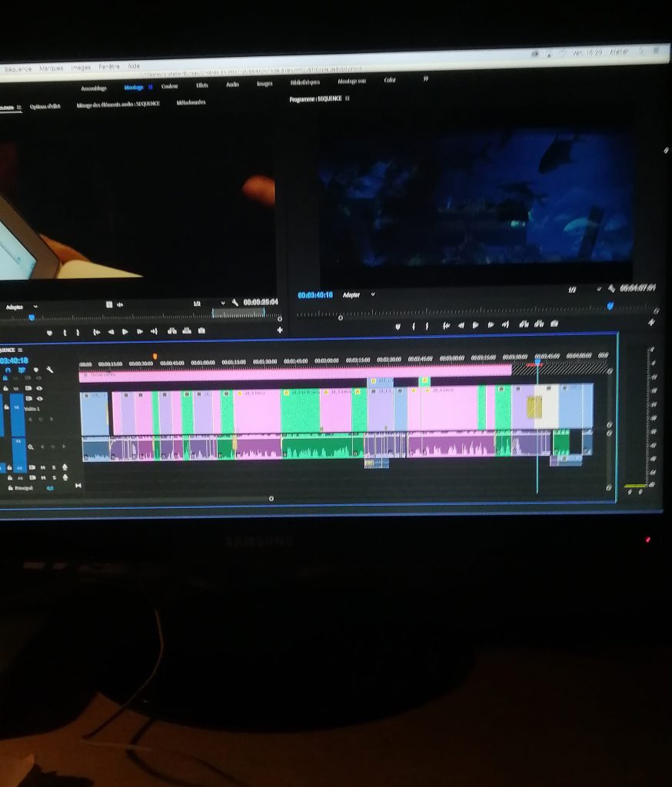
Task: Switch to the Couleur workspace tab
Action: point(169,86)
